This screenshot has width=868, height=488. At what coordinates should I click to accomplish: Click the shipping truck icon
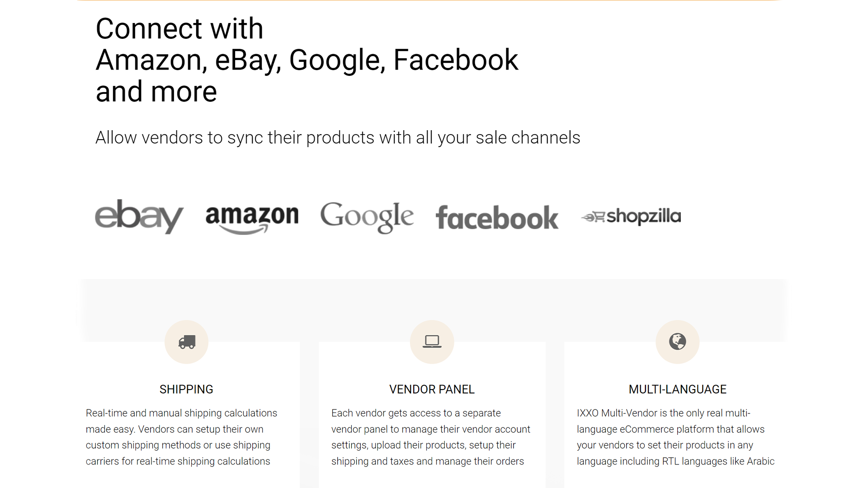186,342
